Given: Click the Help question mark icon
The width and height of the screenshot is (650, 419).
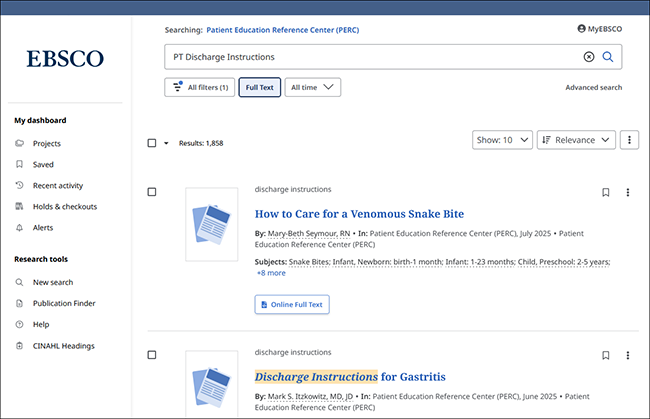Looking at the screenshot, I should pos(19,325).
